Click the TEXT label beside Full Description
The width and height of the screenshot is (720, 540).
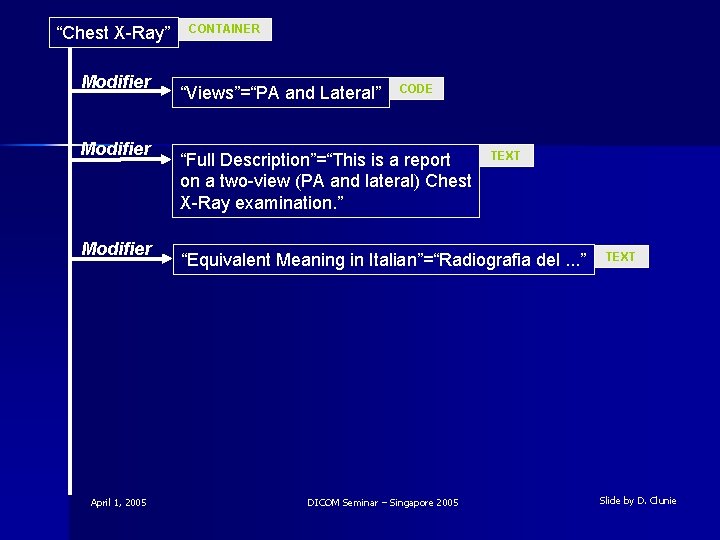pyautogui.click(x=506, y=156)
